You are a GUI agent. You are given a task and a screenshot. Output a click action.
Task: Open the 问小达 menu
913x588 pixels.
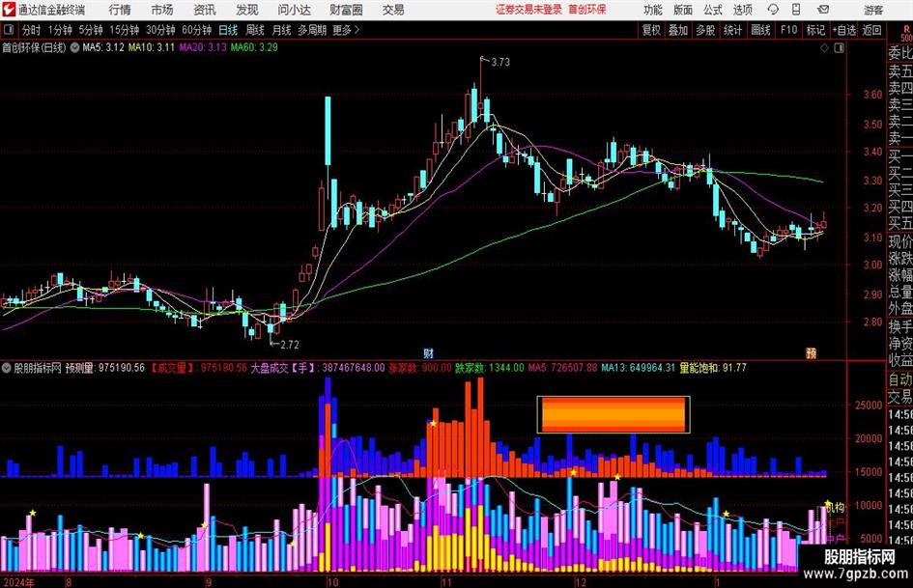click(294, 10)
